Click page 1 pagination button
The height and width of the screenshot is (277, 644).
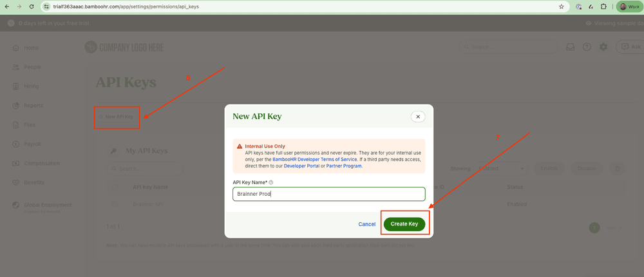pyautogui.click(x=594, y=227)
